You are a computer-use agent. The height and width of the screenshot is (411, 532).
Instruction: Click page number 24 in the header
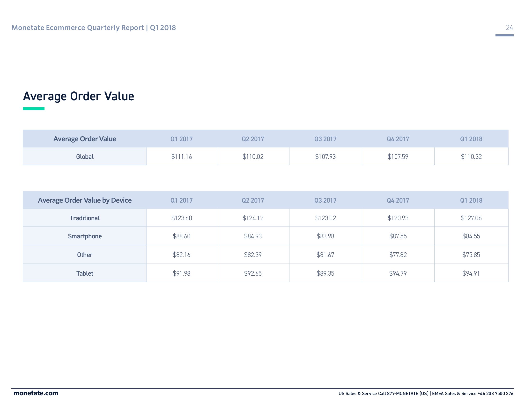pos(509,28)
